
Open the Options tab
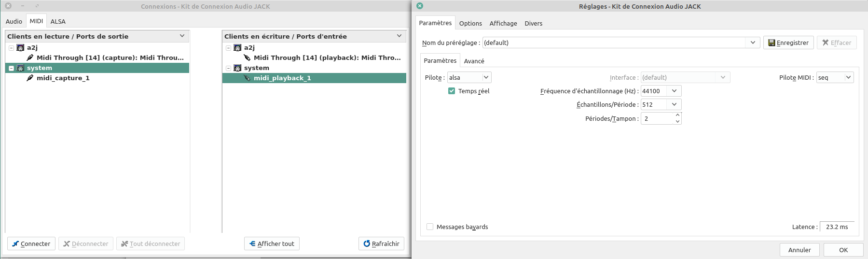click(470, 23)
